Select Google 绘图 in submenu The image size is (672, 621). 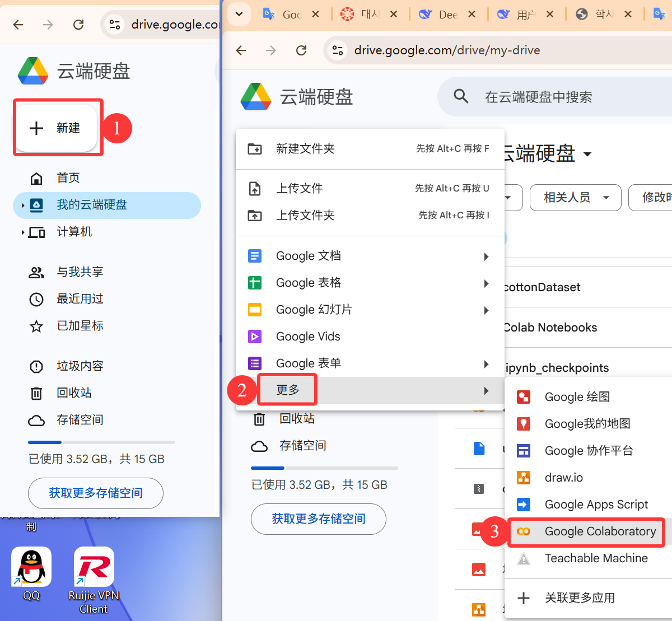588,397
